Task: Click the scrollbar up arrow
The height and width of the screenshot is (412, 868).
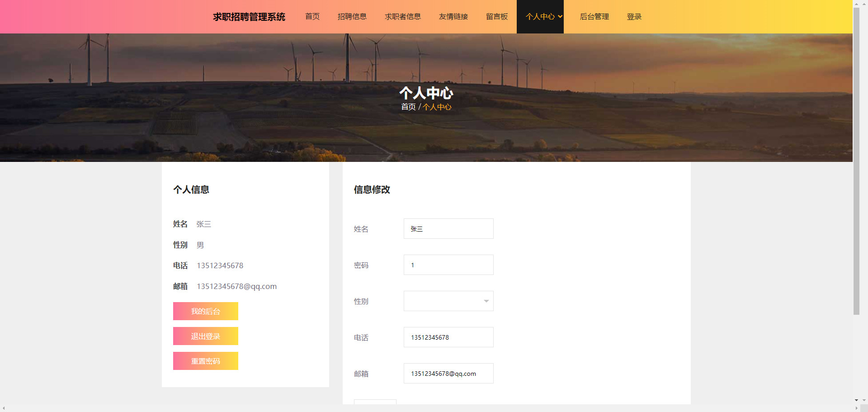Action: (856, 3)
